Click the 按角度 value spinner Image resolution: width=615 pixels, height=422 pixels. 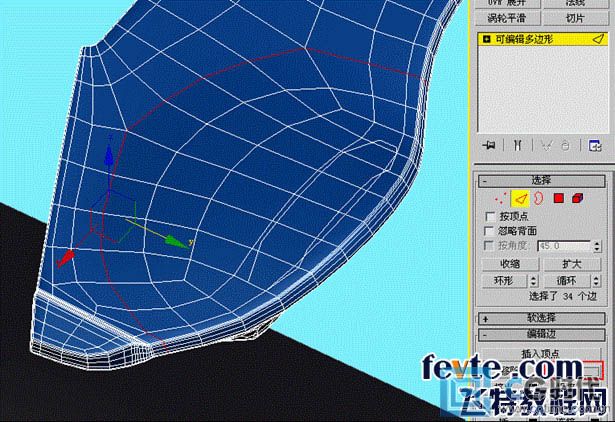click(597, 246)
